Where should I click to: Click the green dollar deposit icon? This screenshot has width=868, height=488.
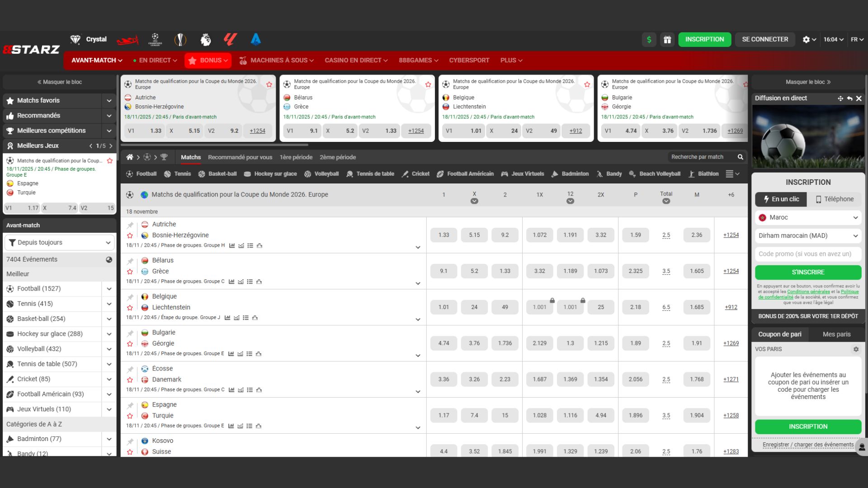point(649,39)
